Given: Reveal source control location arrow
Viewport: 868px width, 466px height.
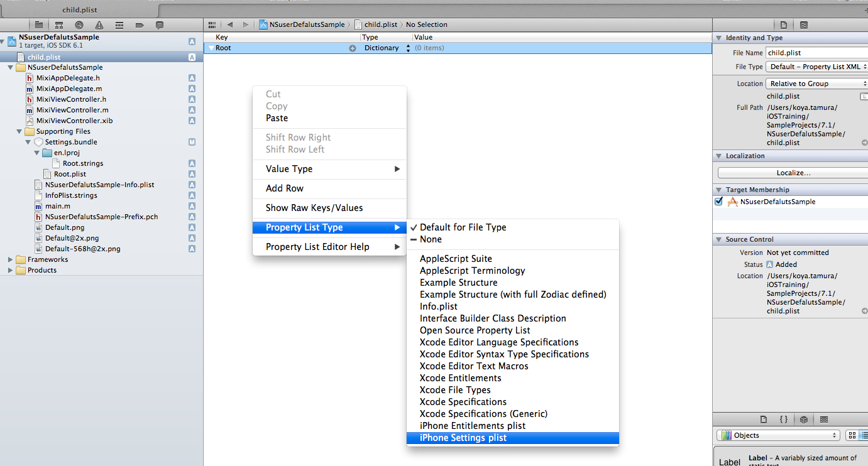Looking at the screenshot, I should click(865, 311).
